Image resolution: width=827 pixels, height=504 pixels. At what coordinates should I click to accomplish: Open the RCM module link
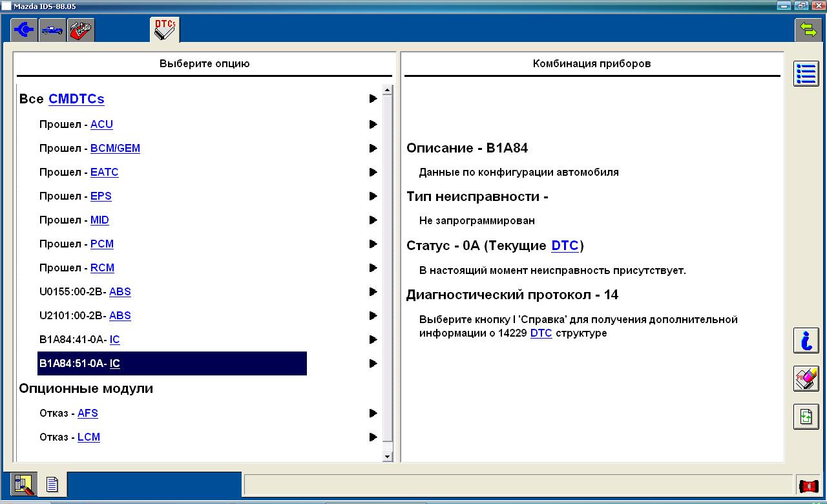102,268
